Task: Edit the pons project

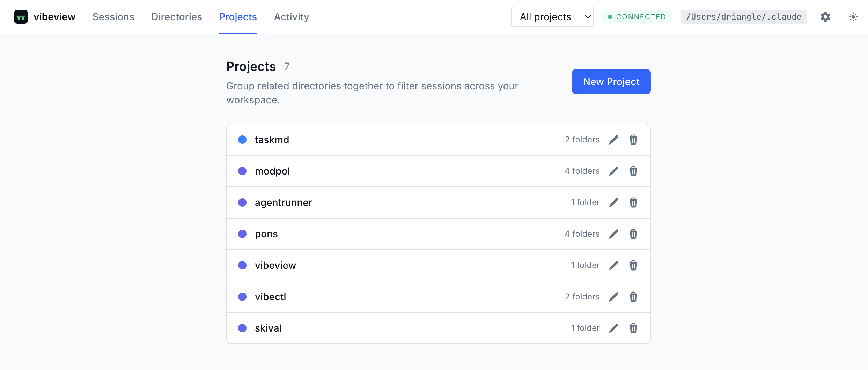Action: point(614,234)
